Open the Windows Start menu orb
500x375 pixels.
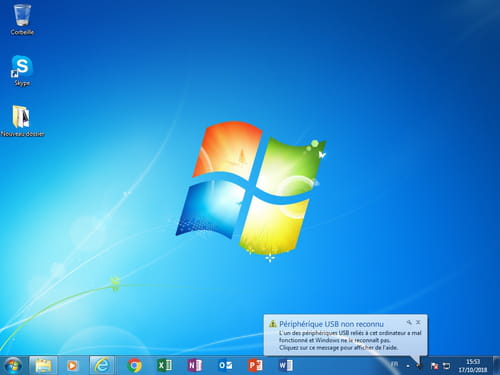tap(13, 365)
